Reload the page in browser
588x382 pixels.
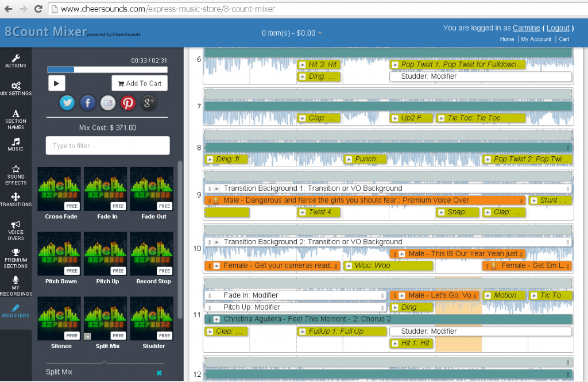38,9
